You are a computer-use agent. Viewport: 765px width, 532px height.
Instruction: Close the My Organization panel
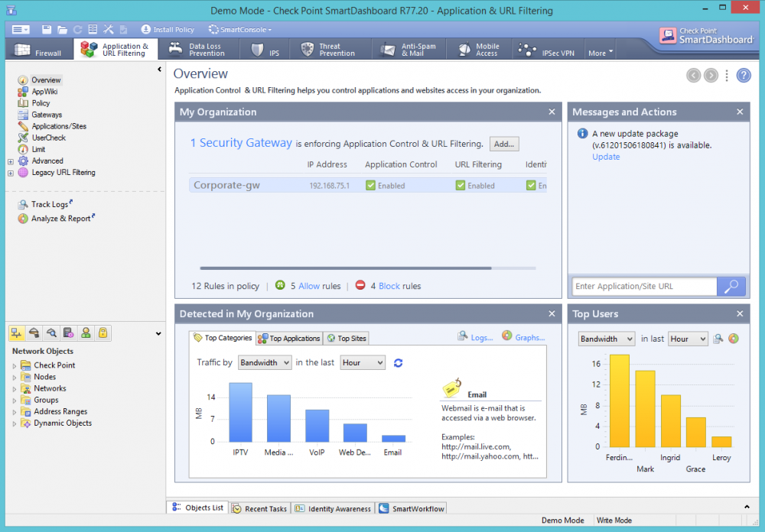(x=552, y=112)
